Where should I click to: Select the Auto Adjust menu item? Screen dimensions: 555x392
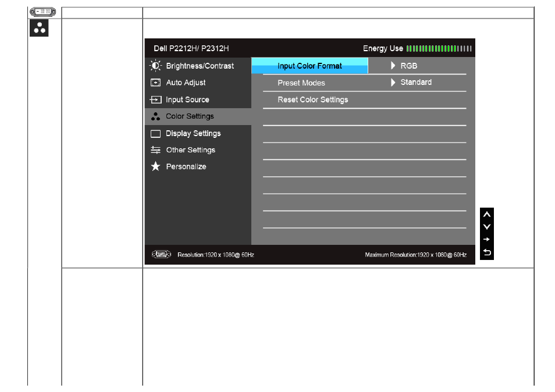pyautogui.click(x=198, y=83)
